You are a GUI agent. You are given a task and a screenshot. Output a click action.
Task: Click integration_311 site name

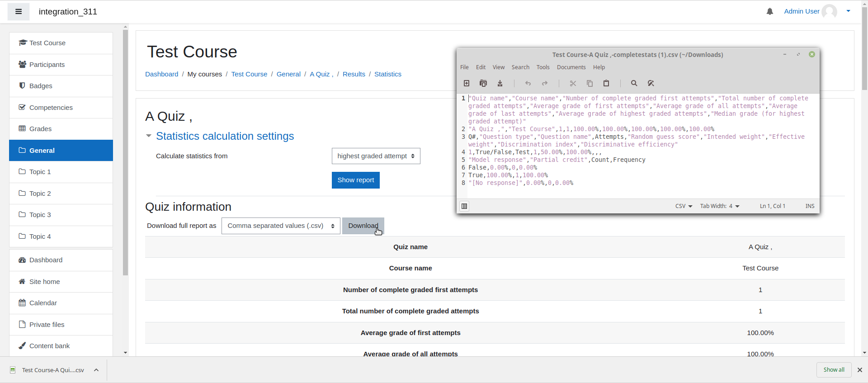(x=68, y=12)
